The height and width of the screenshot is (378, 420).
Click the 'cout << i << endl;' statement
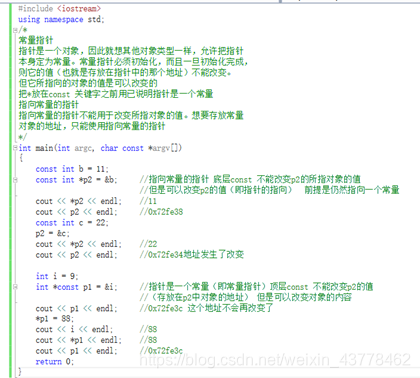74,329
